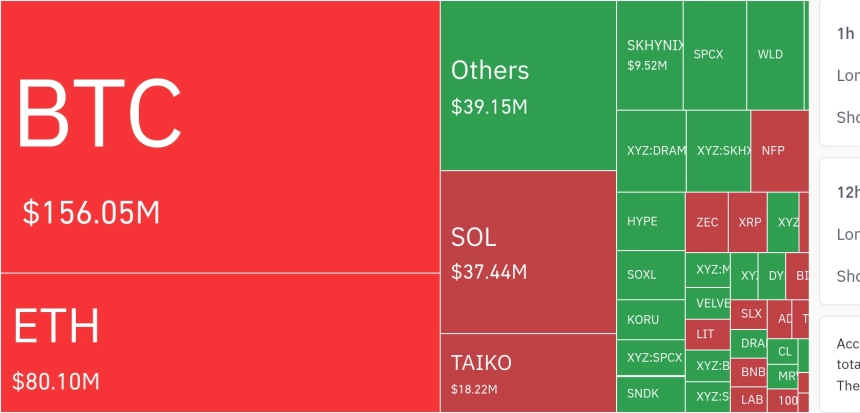This screenshot has width=860, height=413.
Task: Click the BNB tile
Action: (749, 372)
